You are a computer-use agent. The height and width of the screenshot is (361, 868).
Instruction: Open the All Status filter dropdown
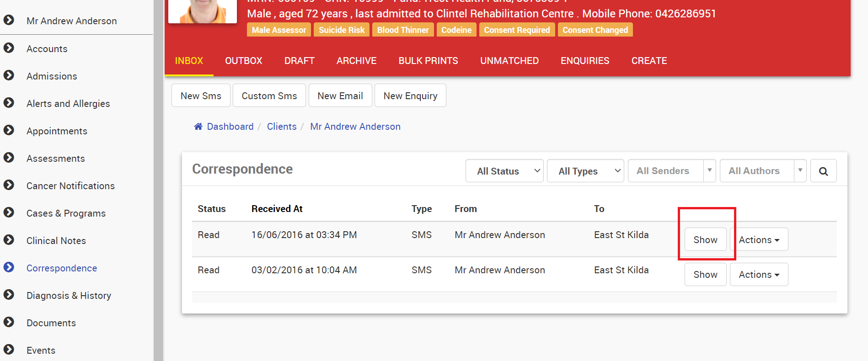[504, 171]
